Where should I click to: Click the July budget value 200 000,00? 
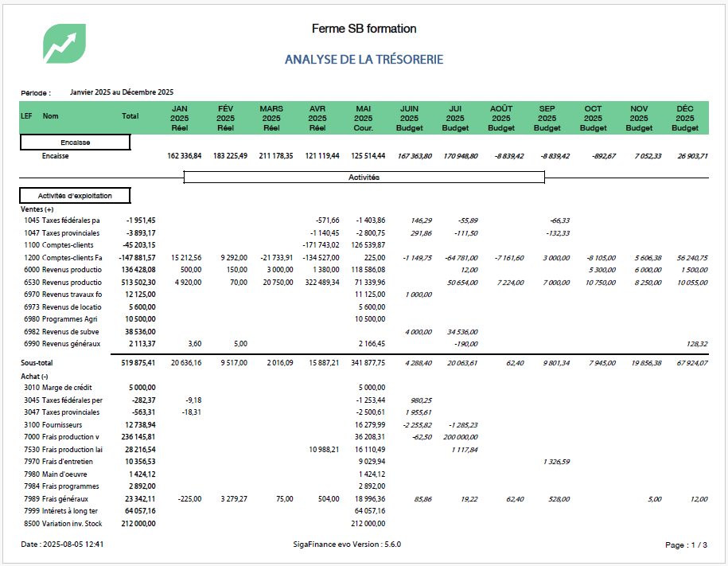tap(461, 437)
